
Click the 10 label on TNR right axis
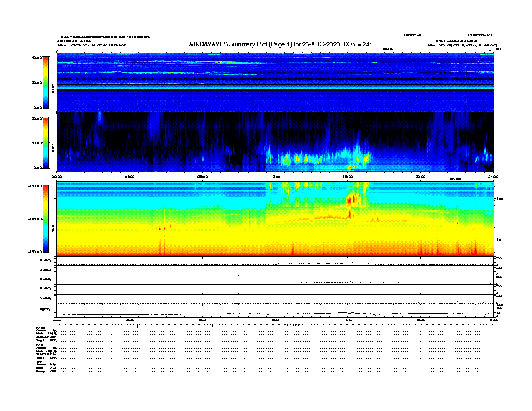pyautogui.click(x=498, y=240)
